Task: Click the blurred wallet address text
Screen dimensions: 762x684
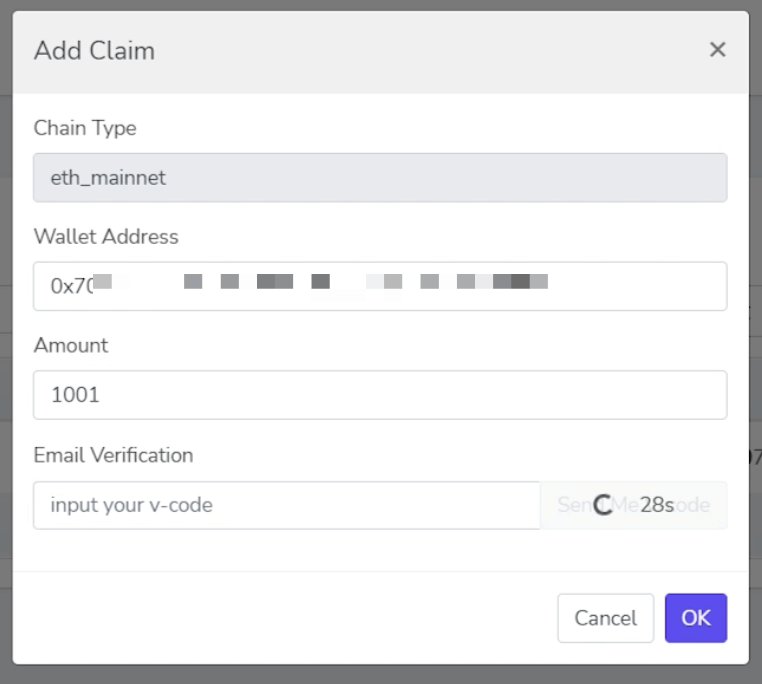Action: coord(321,282)
